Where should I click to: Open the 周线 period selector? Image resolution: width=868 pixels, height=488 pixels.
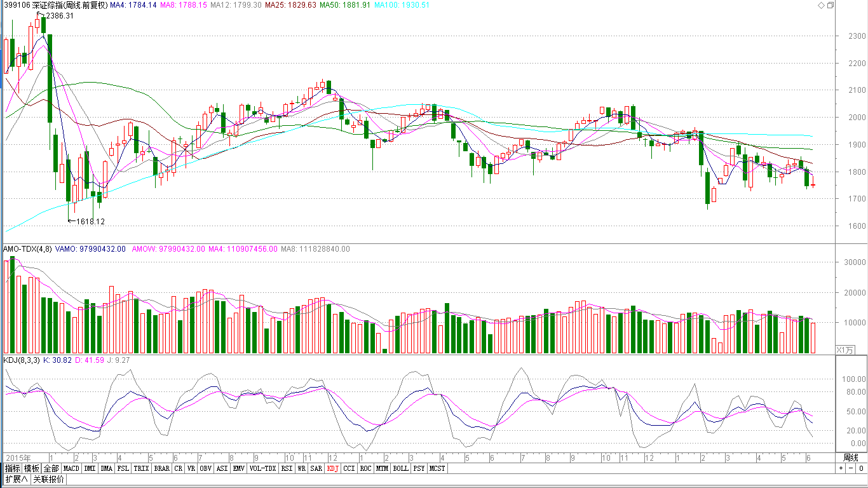click(x=851, y=457)
